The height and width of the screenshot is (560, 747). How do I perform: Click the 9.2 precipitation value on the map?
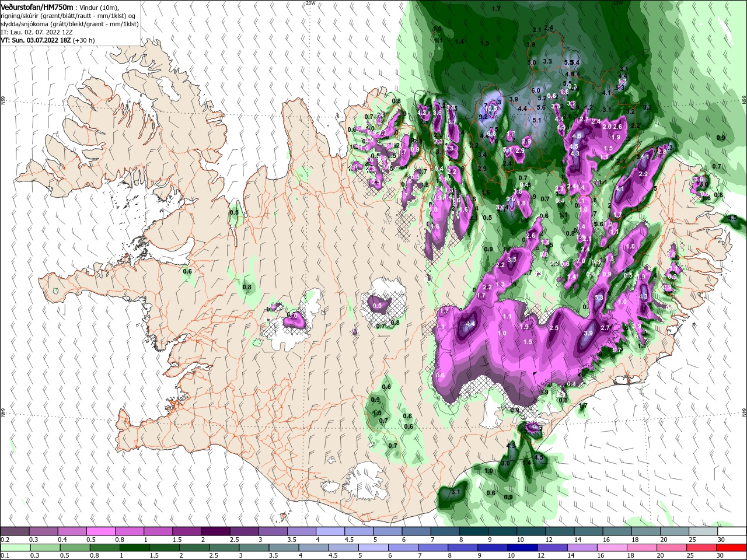[483, 117]
